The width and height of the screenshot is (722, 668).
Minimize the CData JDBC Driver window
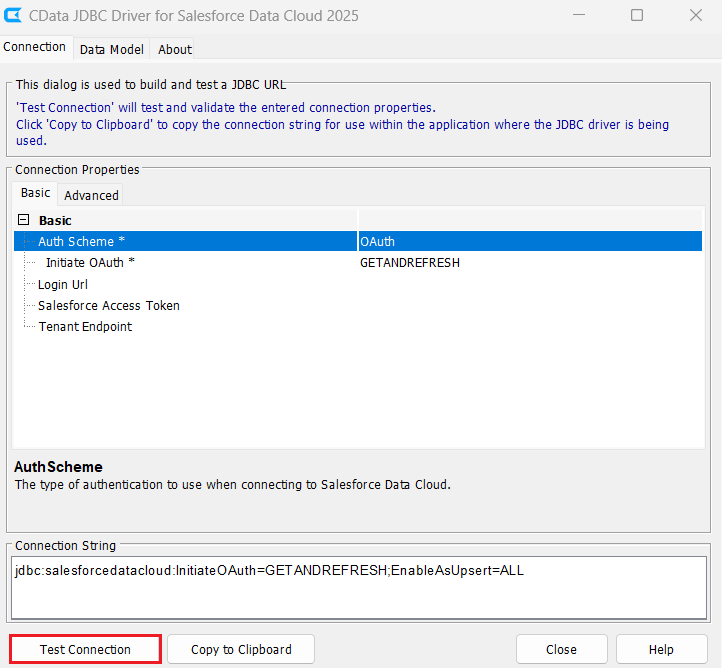(579, 15)
